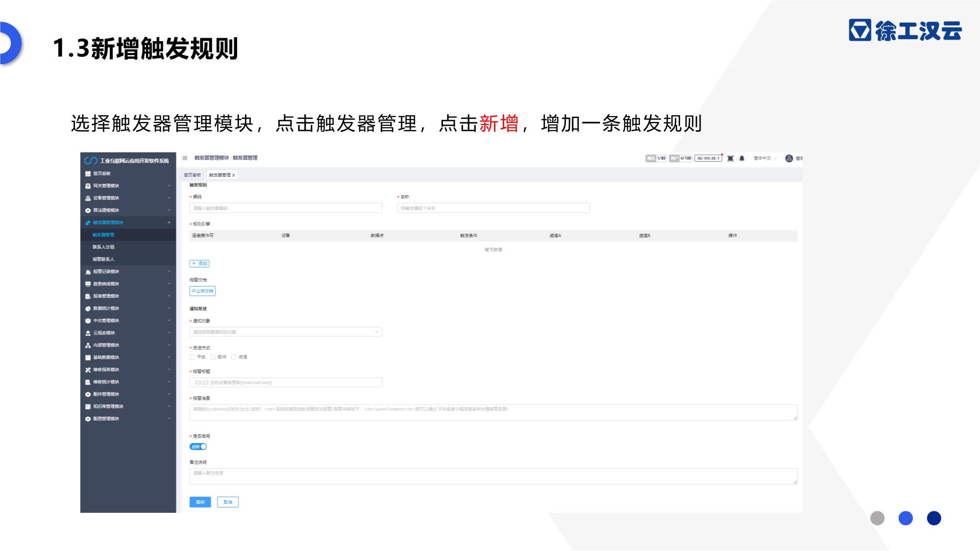Switch to the 首页看板 tab
Screen dimensions: 980x551
click(x=193, y=175)
